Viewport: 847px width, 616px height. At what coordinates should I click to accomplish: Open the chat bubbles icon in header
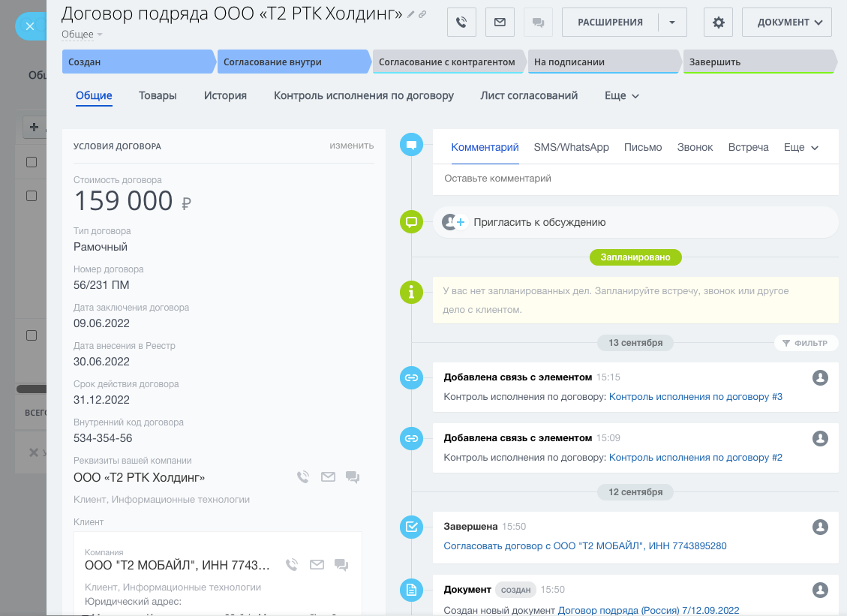(x=538, y=23)
